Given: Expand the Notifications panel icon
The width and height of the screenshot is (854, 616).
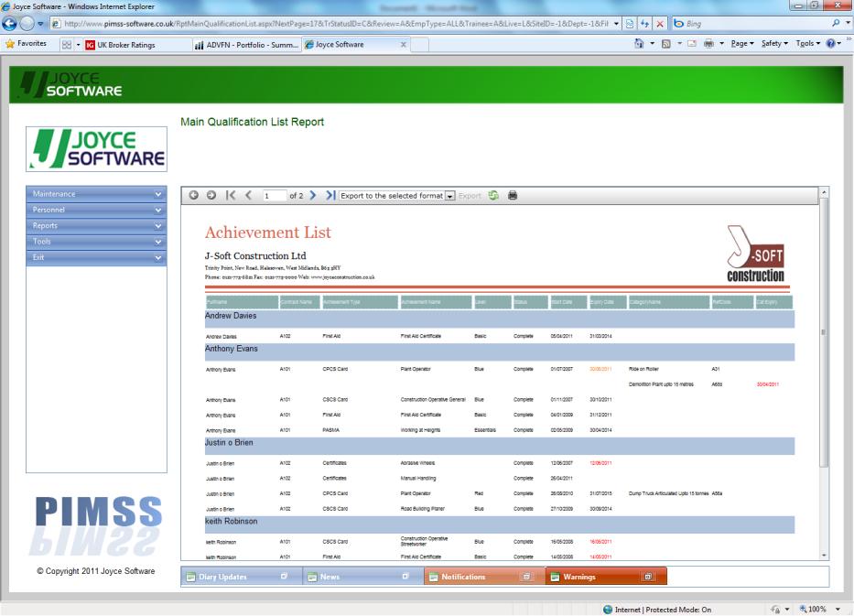Looking at the screenshot, I should (526, 577).
